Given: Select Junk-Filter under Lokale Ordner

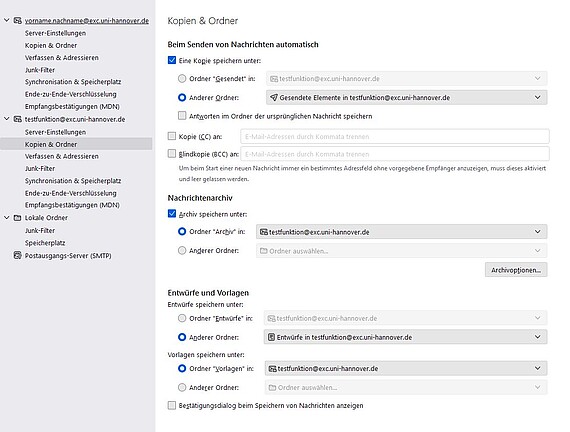Looking at the screenshot, I should (x=40, y=231).
